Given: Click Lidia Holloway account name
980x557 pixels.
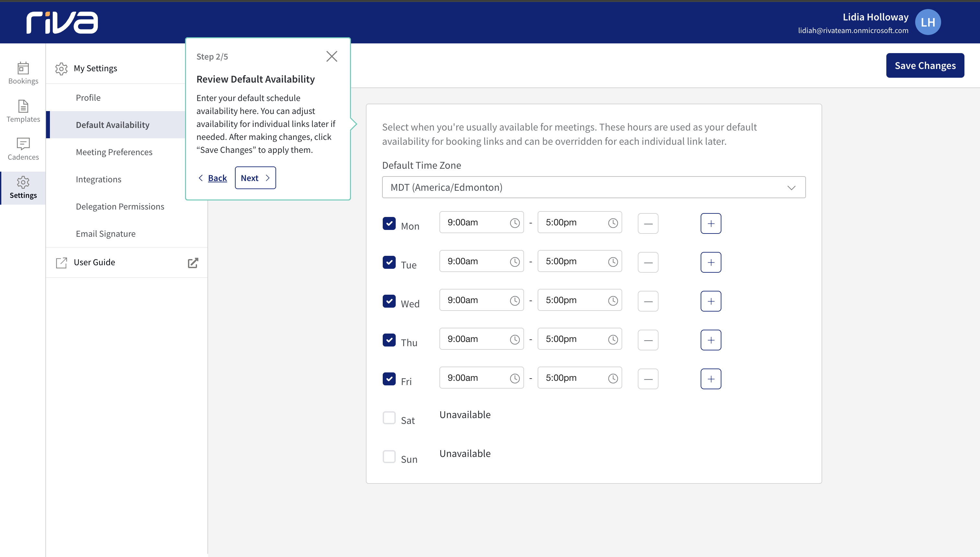Looking at the screenshot, I should [875, 17].
